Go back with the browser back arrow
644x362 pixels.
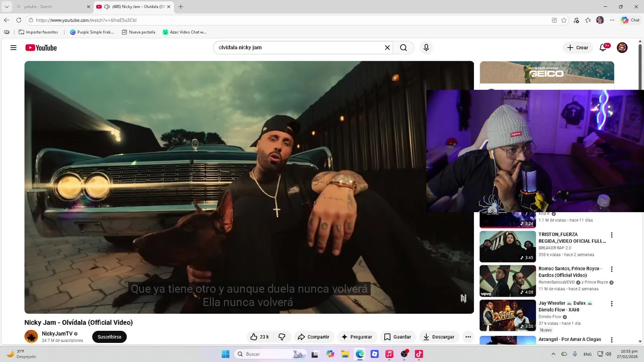pyautogui.click(x=7, y=20)
